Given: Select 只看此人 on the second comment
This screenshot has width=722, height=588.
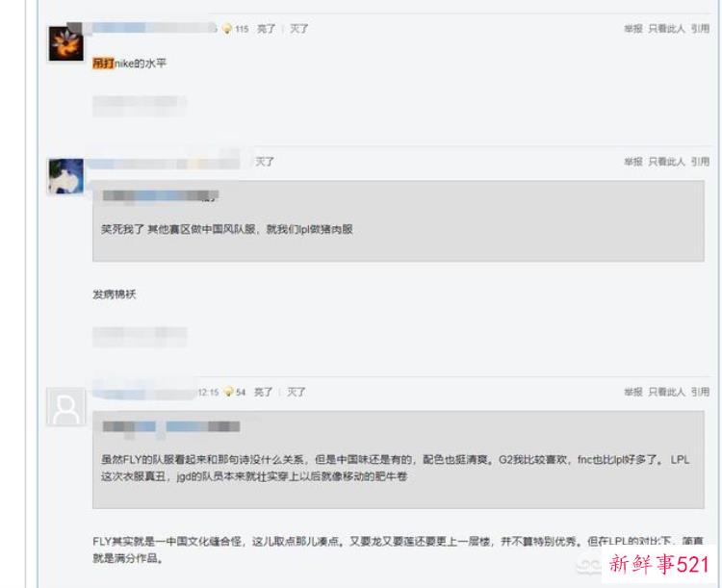Looking at the screenshot, I should (667, 162).
